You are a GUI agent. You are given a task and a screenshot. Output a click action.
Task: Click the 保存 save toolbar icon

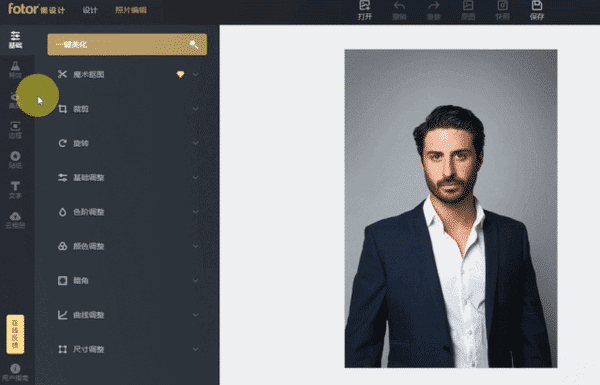537,10
